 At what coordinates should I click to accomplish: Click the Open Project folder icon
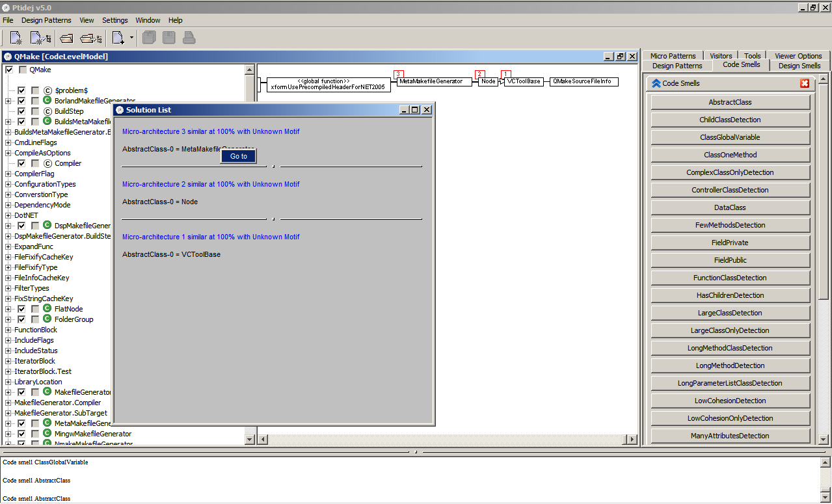pyautogui.click(x=66, y=37)
